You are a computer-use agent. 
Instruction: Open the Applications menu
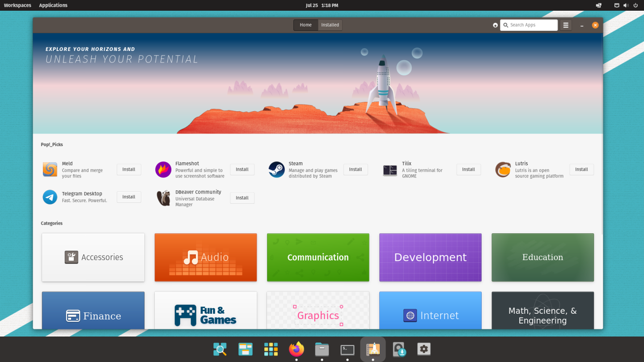tap(53, 5)
